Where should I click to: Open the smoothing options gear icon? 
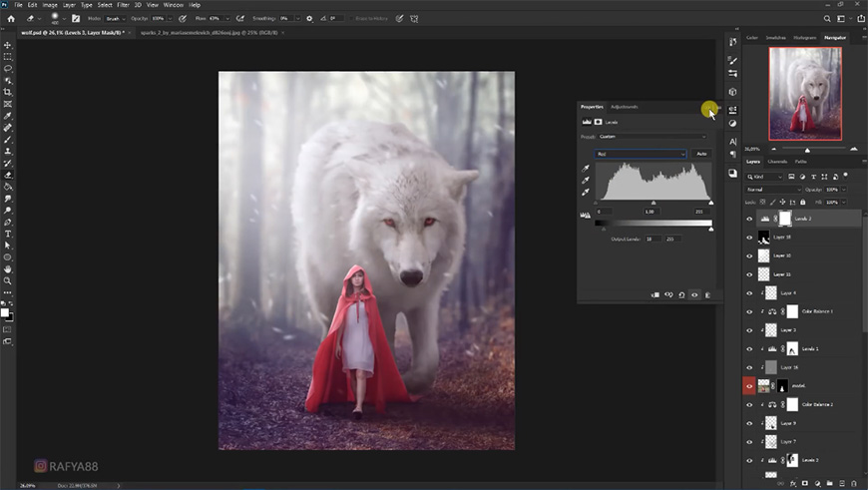point(309,18)
